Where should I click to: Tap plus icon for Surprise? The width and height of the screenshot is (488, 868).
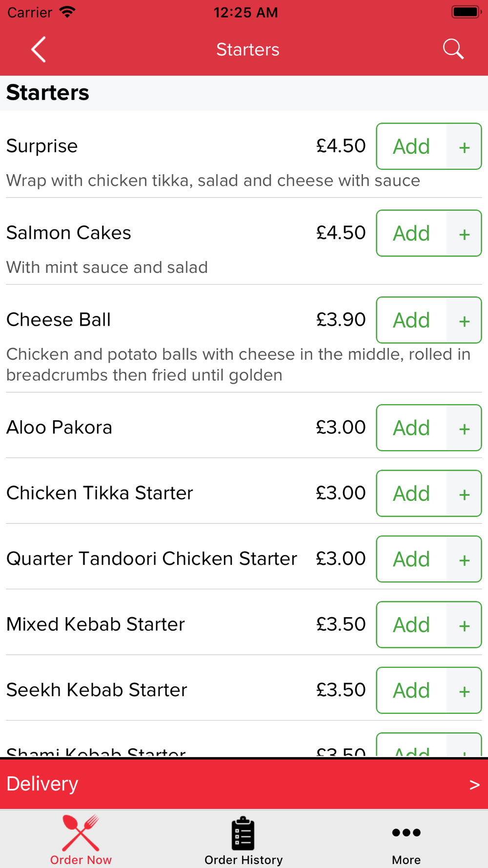(x=464, y=146)
